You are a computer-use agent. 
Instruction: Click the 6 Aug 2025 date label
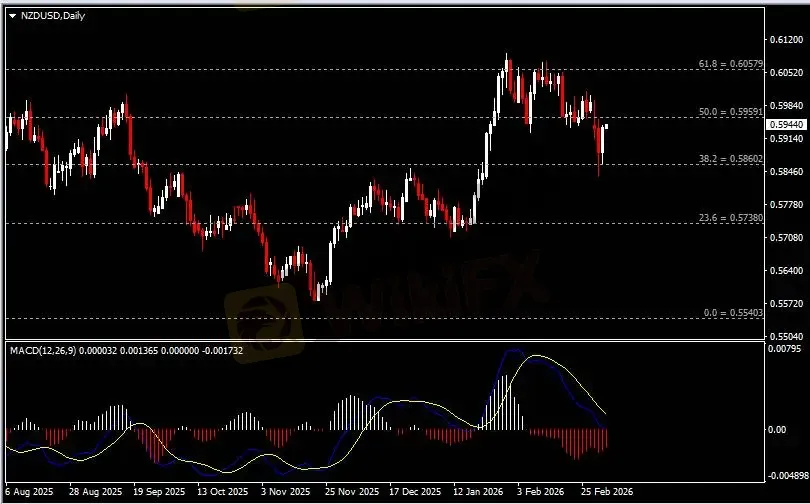pyautogui.click(x=29, y=492)
